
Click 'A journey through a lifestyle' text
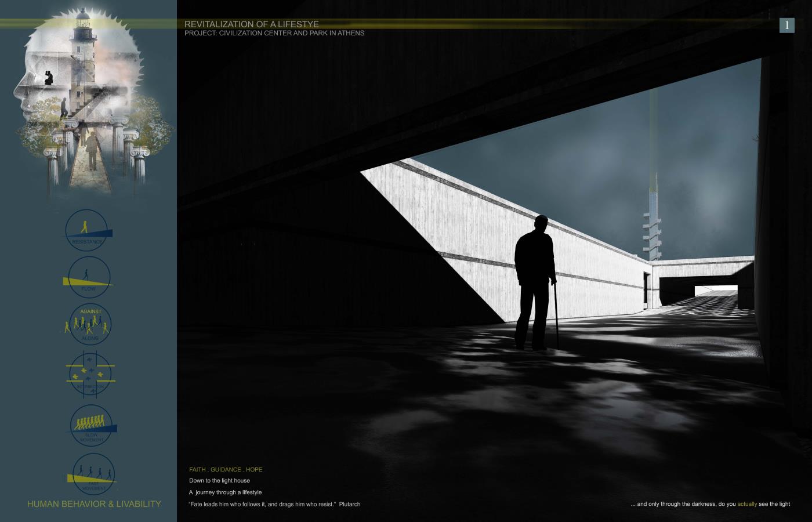pos(225,492)
